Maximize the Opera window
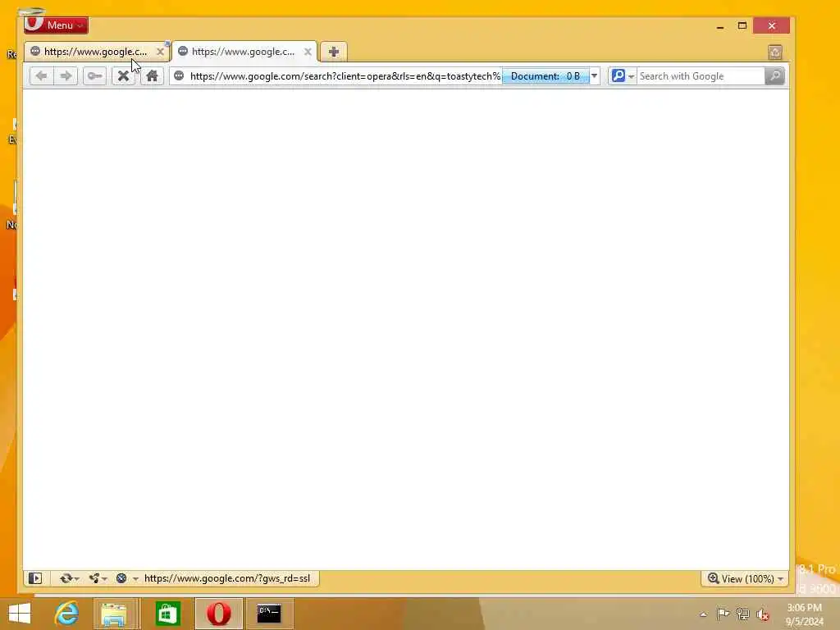 coord(742,25)
